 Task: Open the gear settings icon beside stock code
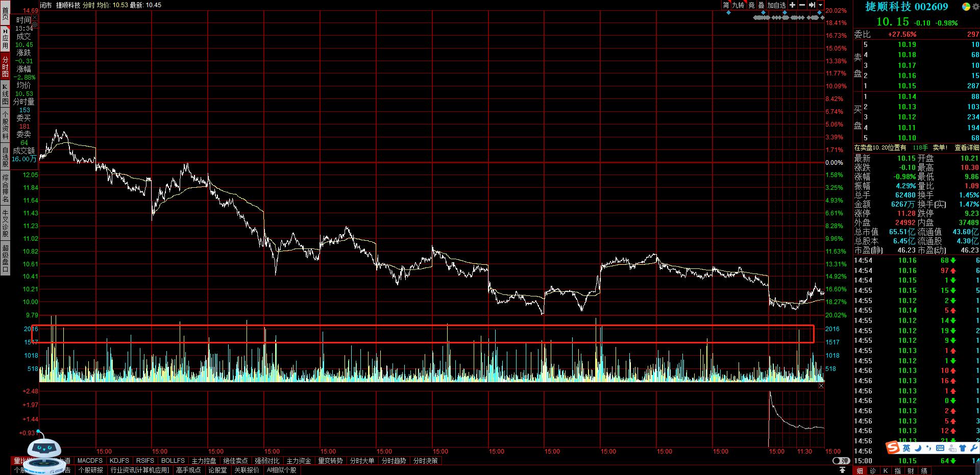[976, 7]
